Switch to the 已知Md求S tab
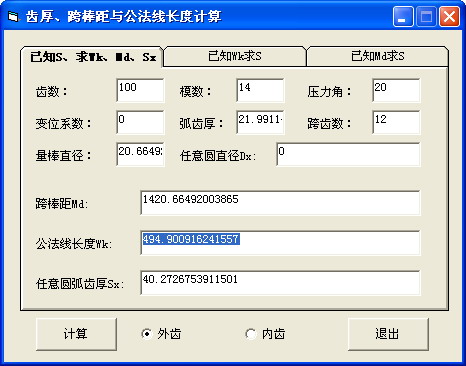Screen dimensions: 466x366 (x=377, y=56)
